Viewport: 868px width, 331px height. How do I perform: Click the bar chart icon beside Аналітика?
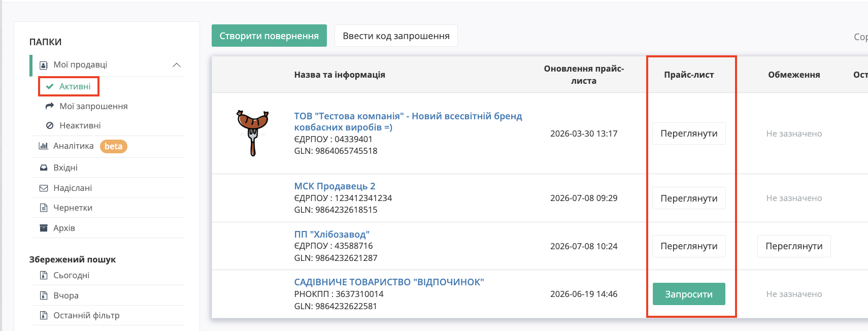tap(44, 146)
